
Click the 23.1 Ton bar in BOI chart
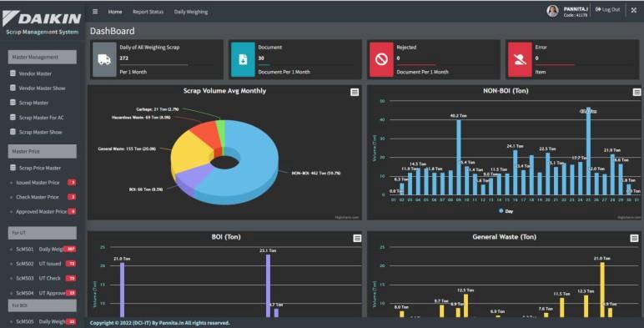coord(269,285)
